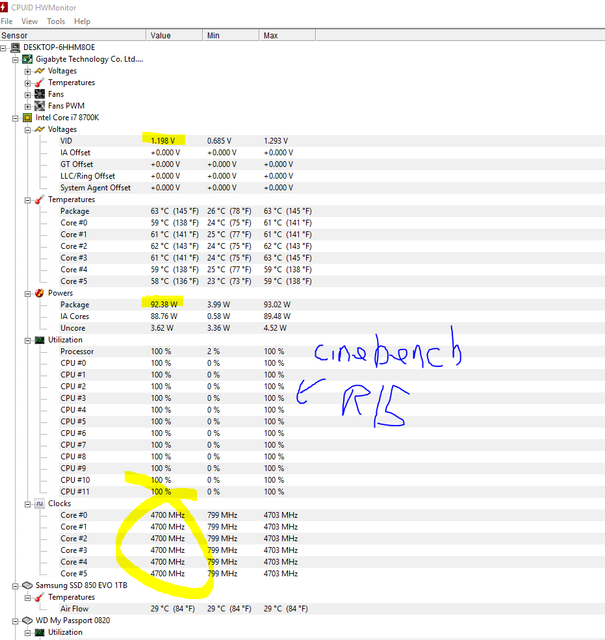Click the Value column header
This screenshot has height=640, width=605.
(174, 36)
